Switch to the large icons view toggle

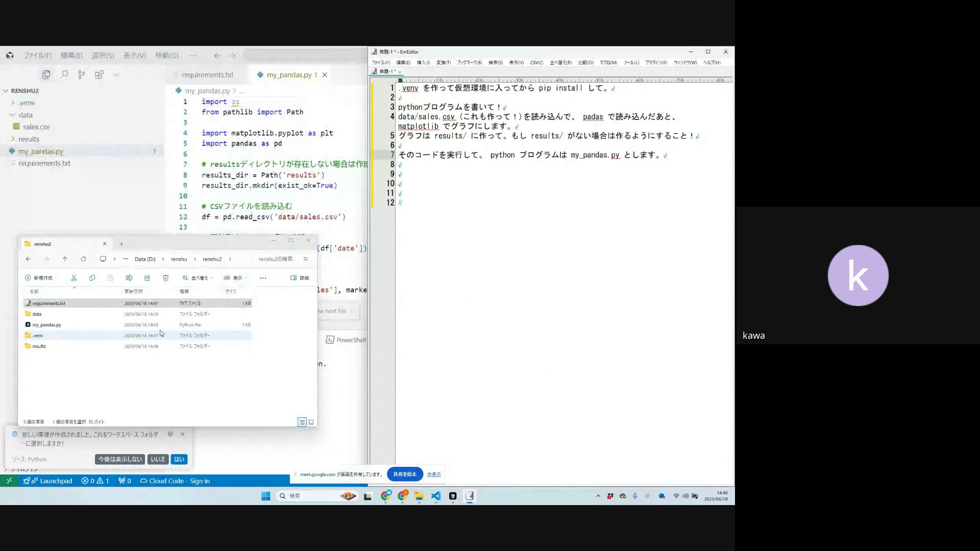tap(311, 422)
